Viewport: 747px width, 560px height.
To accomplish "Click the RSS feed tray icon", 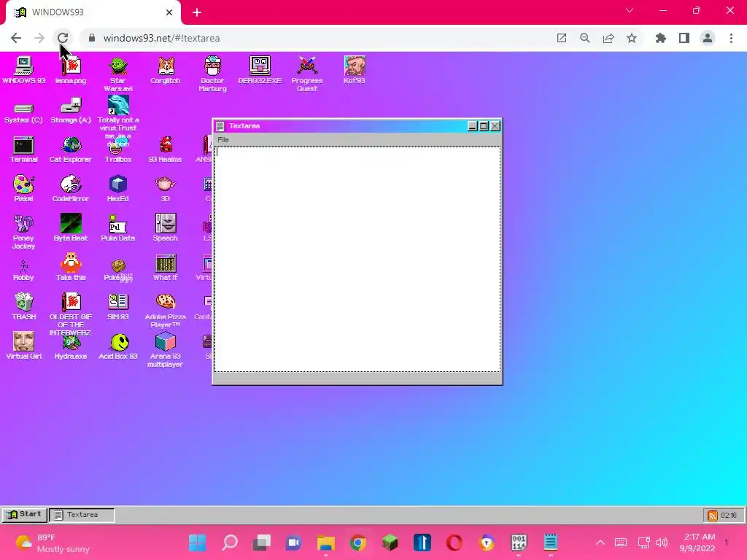I will pyautogui.click(x=712, y=516).
